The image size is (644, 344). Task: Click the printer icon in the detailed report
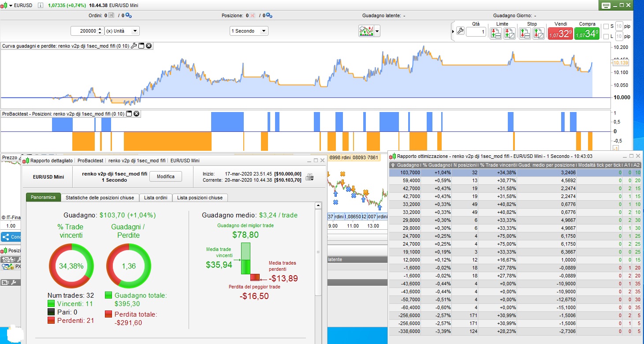tap(309, 177)
